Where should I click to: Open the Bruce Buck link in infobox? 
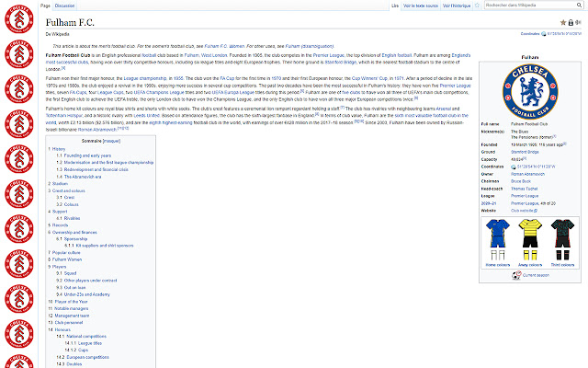click(521, 181)
